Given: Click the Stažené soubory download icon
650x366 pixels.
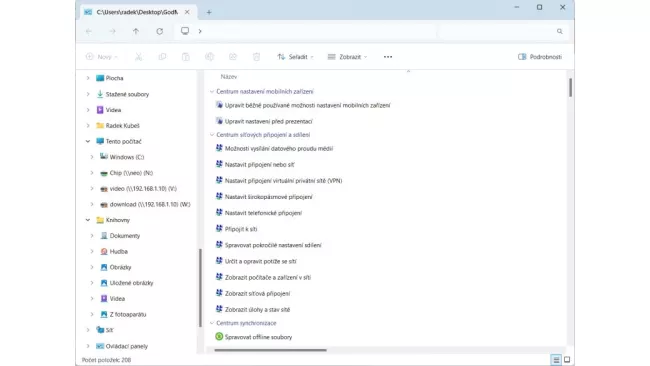Looking at the screenshot, I should tap(100, 94).
